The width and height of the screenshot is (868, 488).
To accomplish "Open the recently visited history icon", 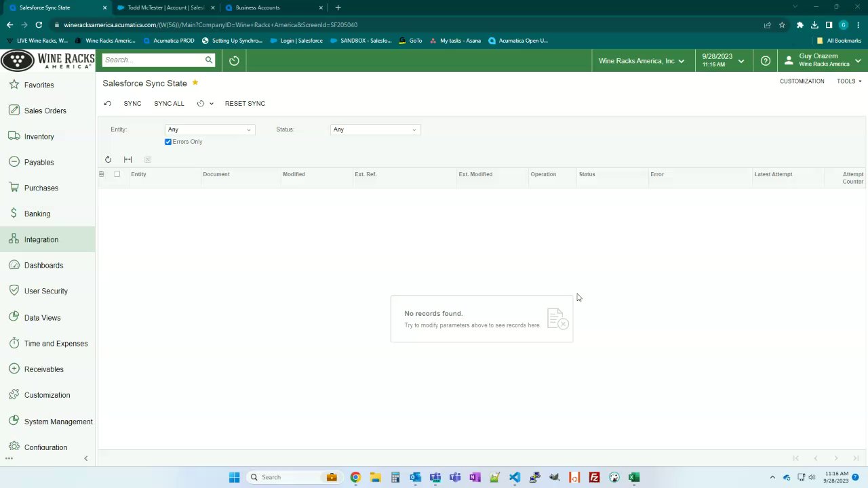I will (x=234, y=60).
